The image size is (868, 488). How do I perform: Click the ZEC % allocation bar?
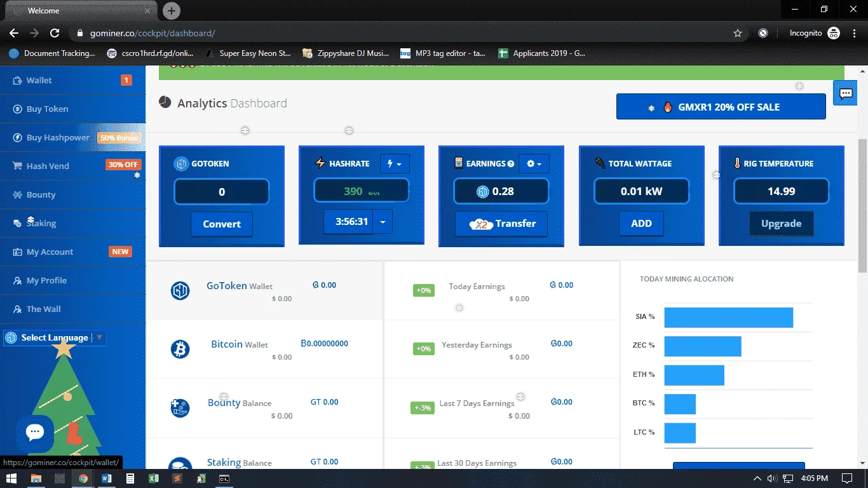click(703, 346)
